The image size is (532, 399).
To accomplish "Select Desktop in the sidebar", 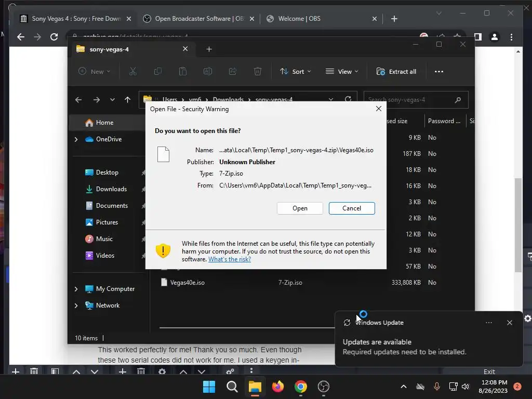I will tap(107, 172).
